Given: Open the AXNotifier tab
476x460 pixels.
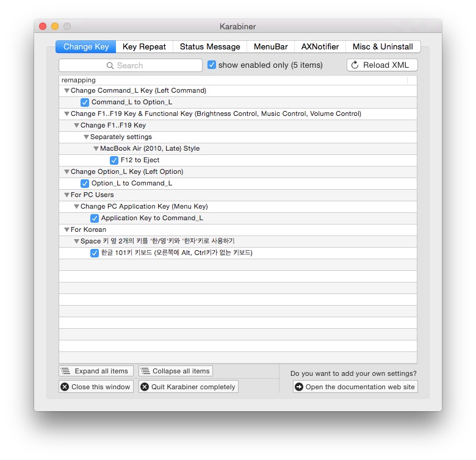Looking at the screenshot, I should coord(320,47).
